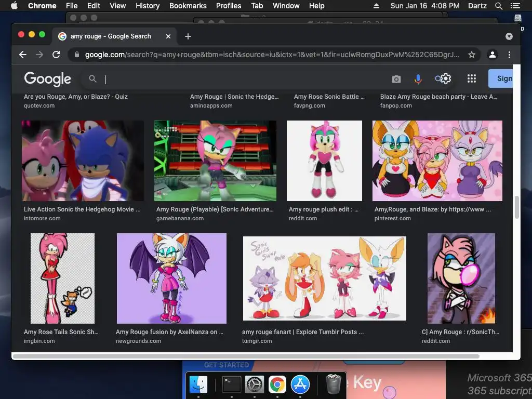Click 'Amy Rose Sonic Battle' favpng link

pos(329,97)
